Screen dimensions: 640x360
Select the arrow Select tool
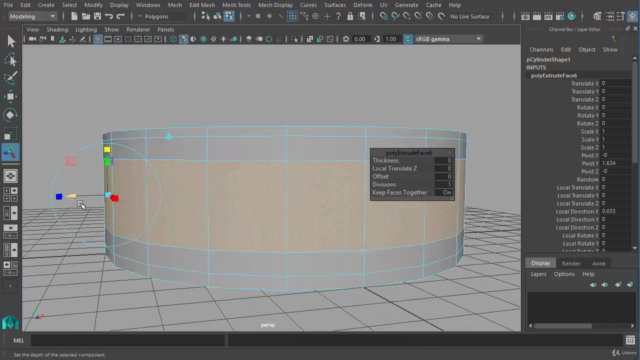[x=11, y=41]
